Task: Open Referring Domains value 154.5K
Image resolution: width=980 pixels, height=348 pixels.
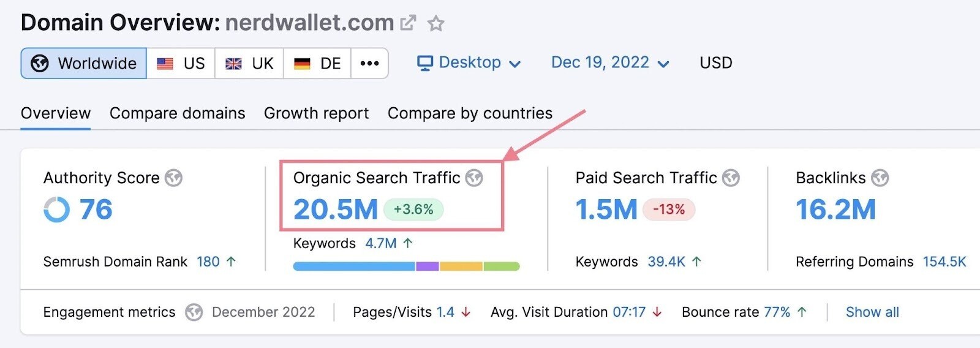Action: coord(944,262)
